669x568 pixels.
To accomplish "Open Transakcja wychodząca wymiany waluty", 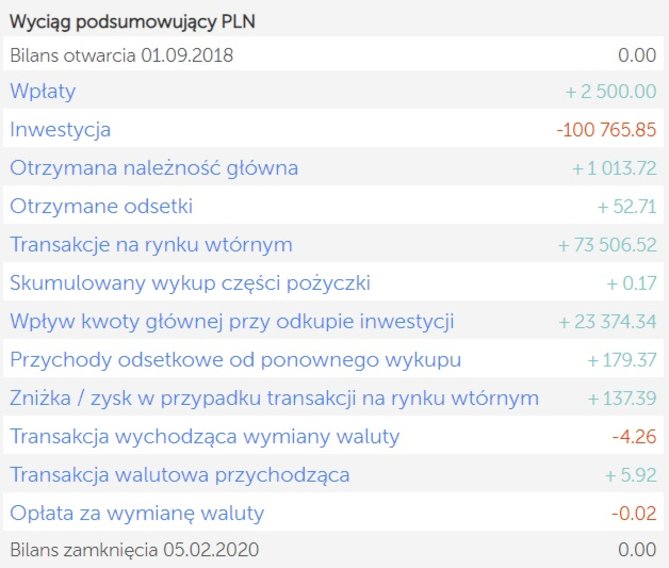I will [204, 437].
